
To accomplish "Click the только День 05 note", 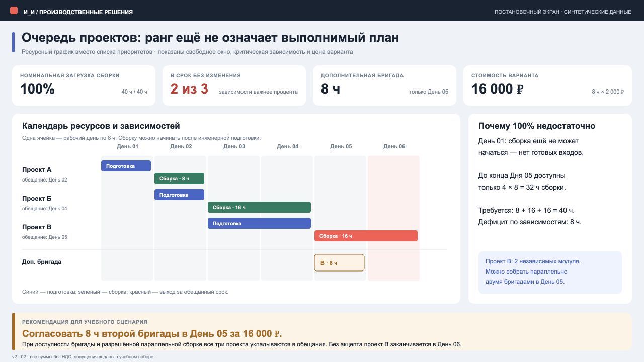I will pos(429,92).
